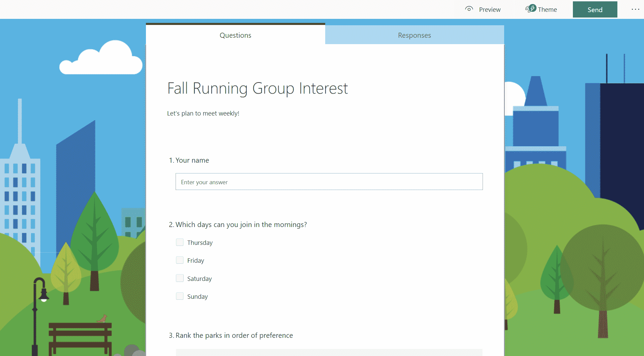Click the Theme palette icon
The image size is (644, 356).
click(530, 9)
